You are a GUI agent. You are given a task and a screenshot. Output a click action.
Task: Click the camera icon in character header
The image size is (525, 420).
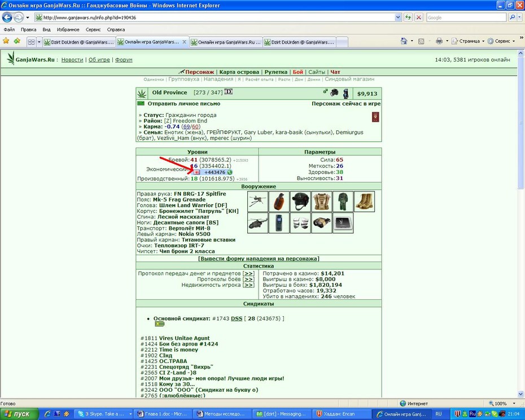click(x=334, y=93)
